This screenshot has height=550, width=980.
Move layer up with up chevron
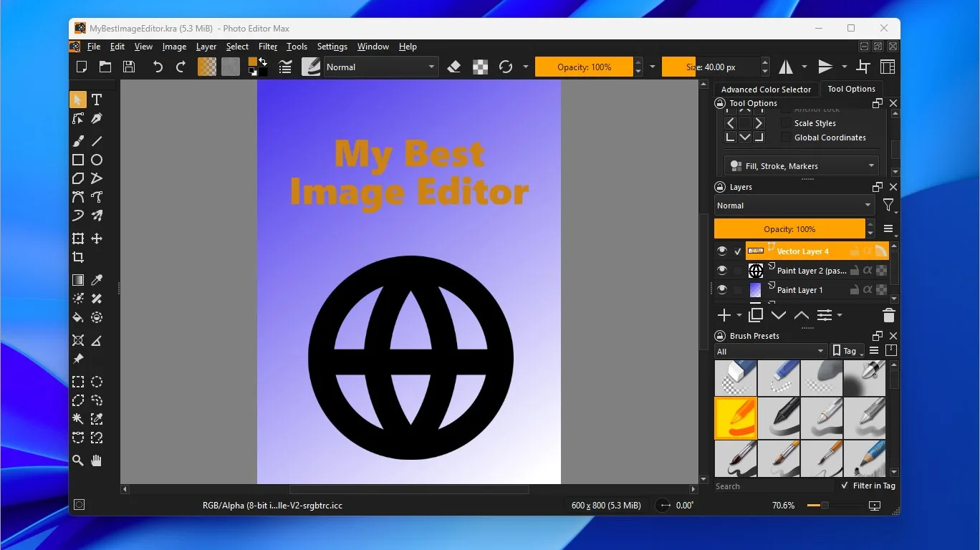pos(802,315)
